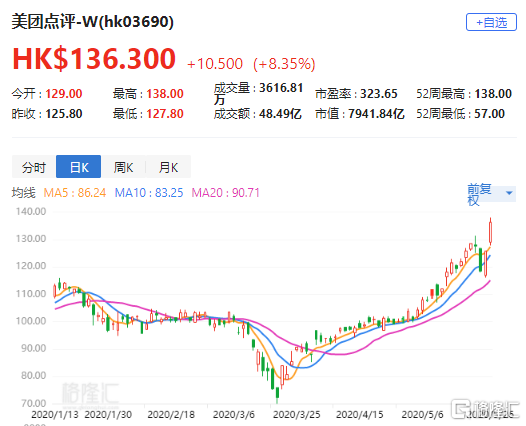Click the latest tall red candlestick near 138

coord(490,231)
